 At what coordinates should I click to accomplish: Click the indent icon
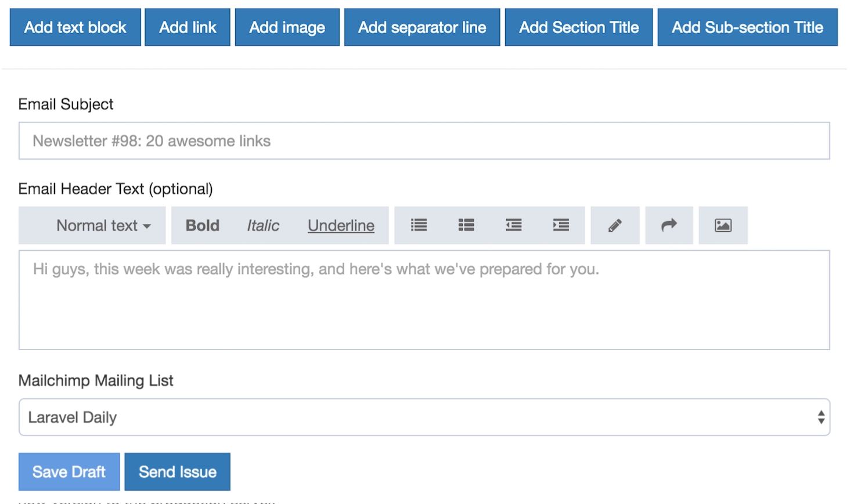pos(561,225)
